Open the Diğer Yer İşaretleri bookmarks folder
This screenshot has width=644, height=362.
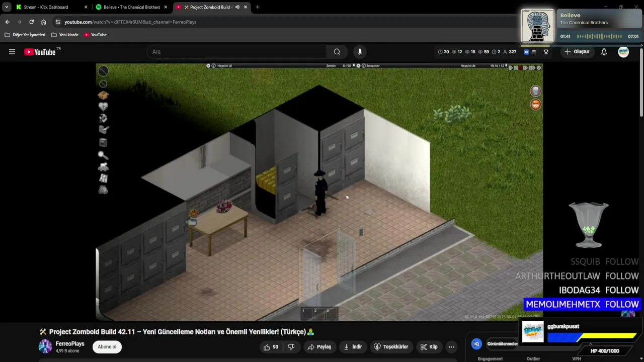coord(25,35)
